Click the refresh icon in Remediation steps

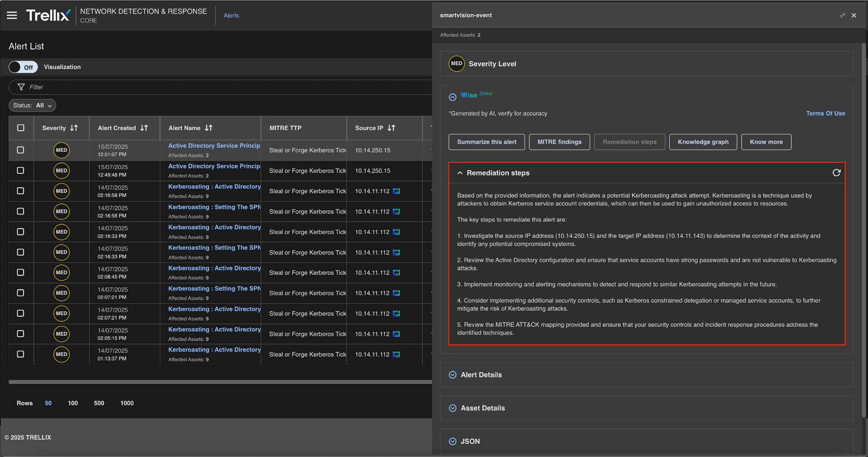836,173
